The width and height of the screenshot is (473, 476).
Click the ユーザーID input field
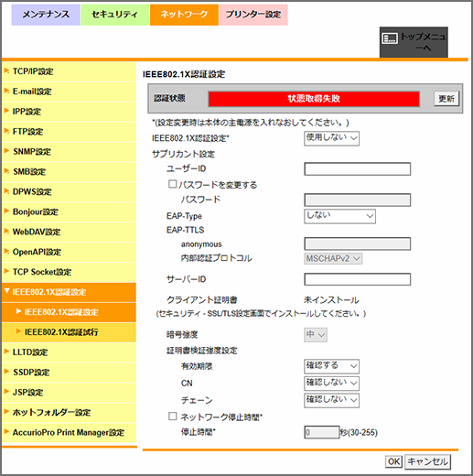[358, 169]
